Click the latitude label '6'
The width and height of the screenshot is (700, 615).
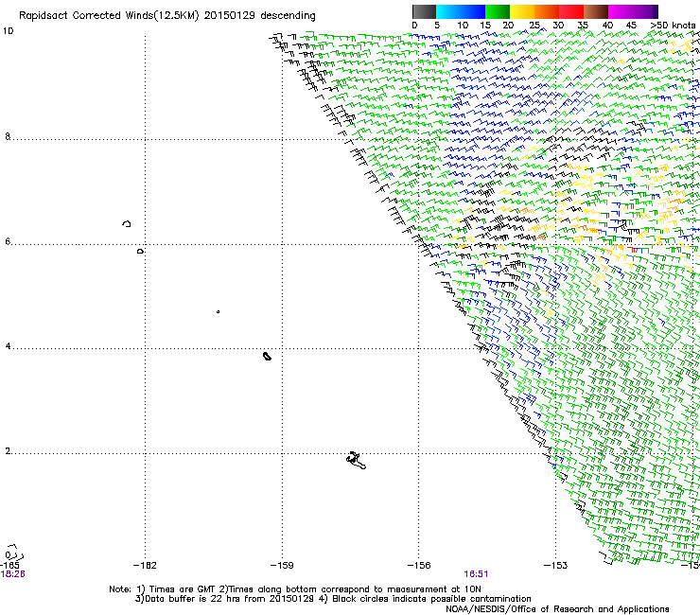[x=8, y=241]
